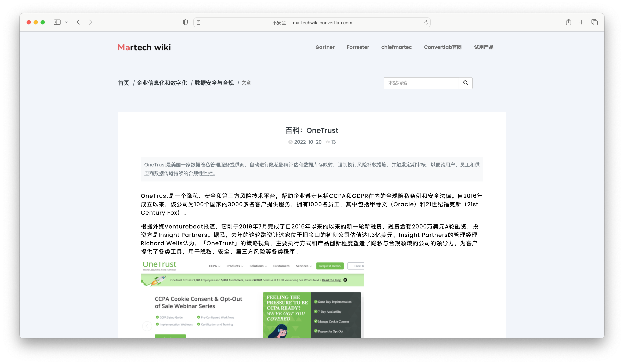Open the 试用产品 menu item
The height and width of the screenshot is (364, 624).
pyautogui.click(x=484, y=47)
